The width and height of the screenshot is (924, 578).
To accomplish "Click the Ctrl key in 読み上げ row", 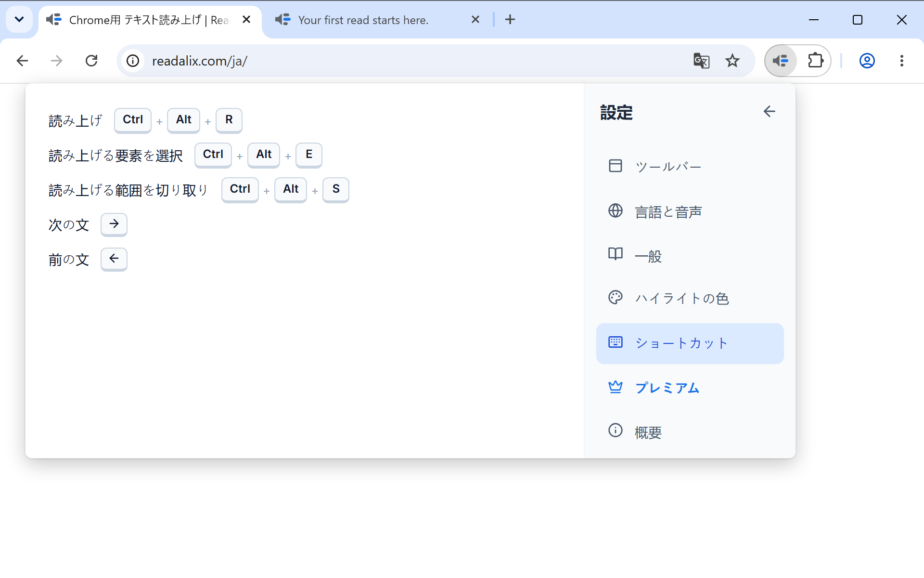I will [133, 120].
